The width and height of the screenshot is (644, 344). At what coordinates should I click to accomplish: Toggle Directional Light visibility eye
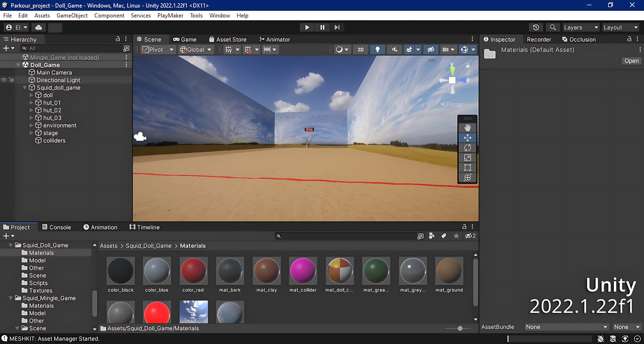(4, 80)
